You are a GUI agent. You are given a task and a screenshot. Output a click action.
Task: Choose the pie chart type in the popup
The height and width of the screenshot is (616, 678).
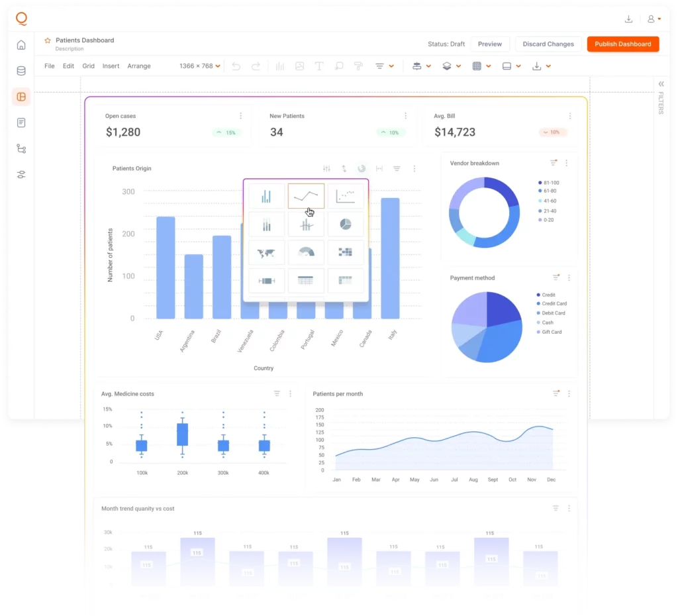346,225
